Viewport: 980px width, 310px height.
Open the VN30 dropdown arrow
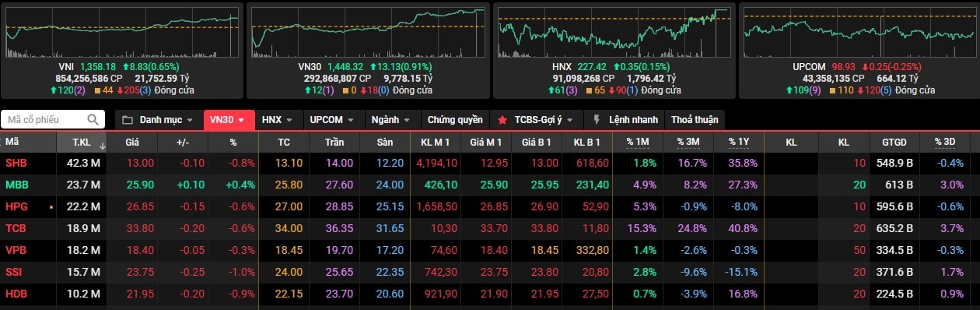[242, 120]
